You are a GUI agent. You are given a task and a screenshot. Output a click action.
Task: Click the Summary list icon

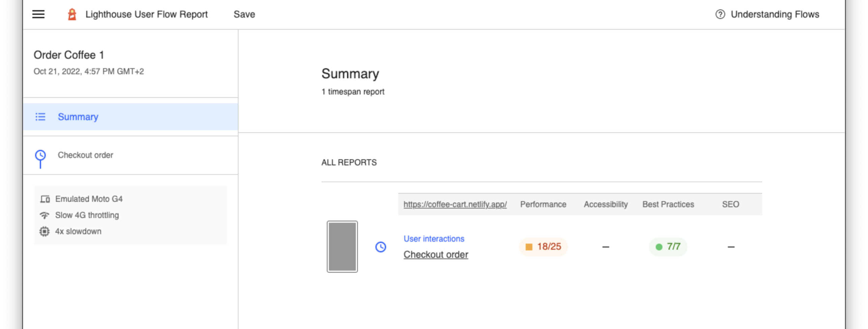(40, 117)
